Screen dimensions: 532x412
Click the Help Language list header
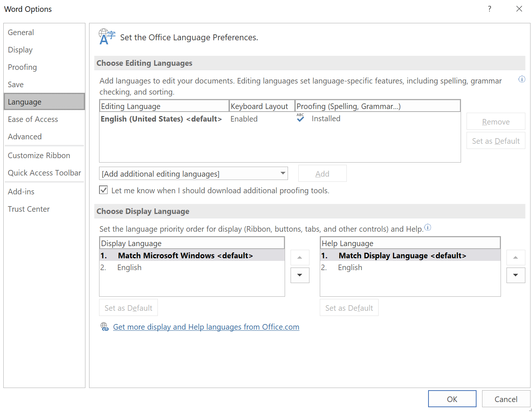pyautogui.click(x=410, y=243)
